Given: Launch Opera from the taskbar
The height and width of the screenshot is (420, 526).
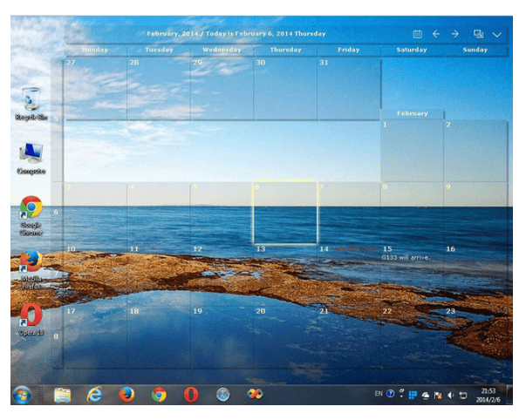Looking at the screenshot, I should coord(191,395).
